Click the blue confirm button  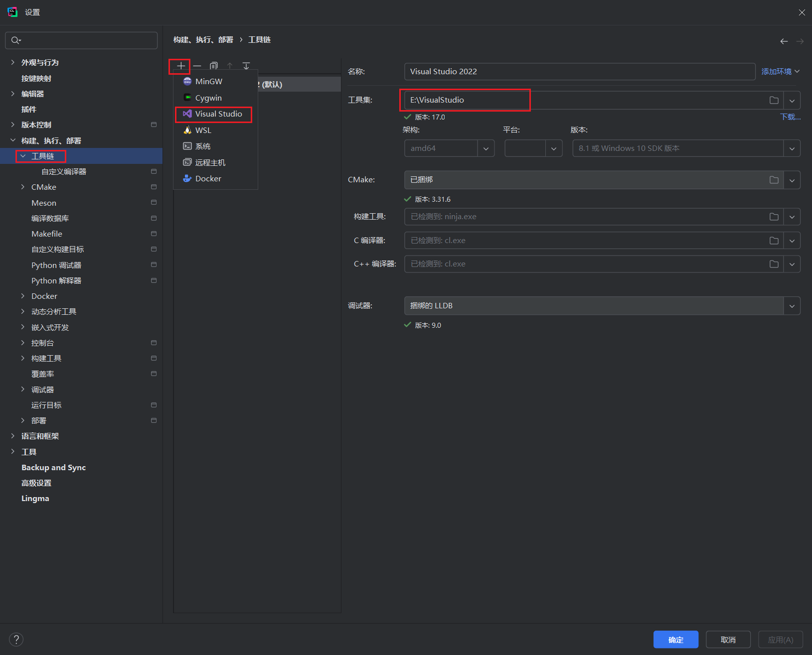pyautogui.click(x=675, y=640)
